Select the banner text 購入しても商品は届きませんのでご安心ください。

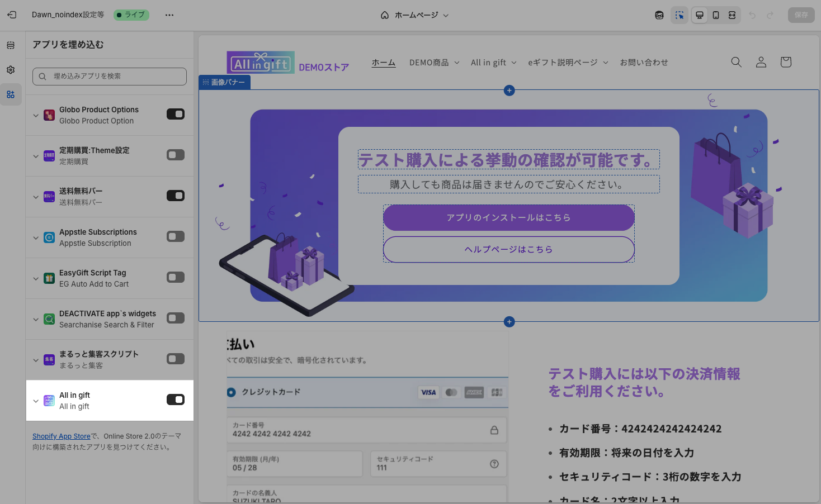coord(509,184)
